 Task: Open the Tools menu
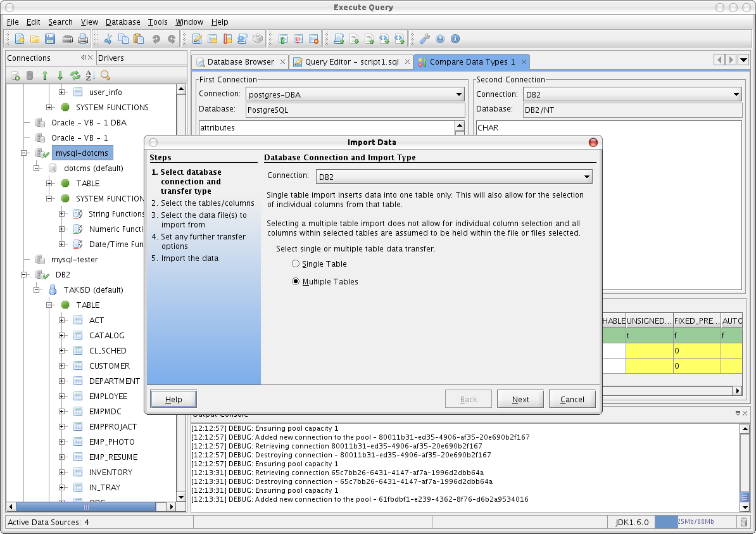click(x=158, y=22)
